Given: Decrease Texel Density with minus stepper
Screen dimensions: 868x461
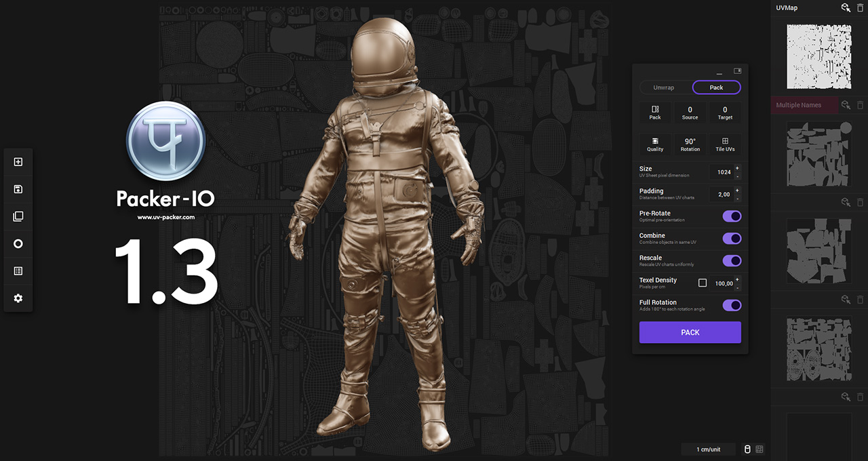Looking at the screenshot, I should point(738,287).
